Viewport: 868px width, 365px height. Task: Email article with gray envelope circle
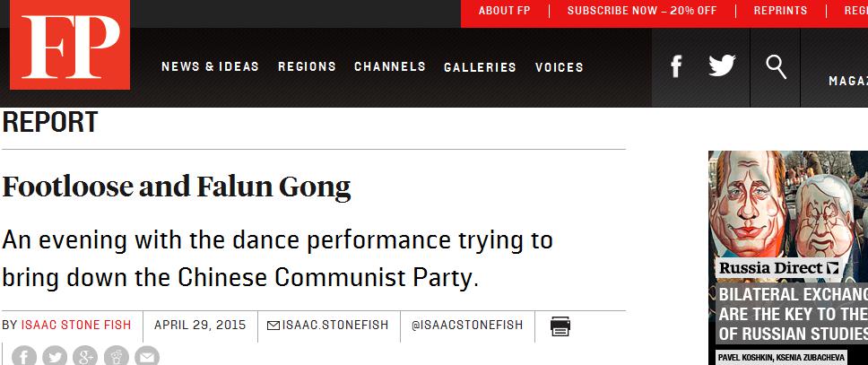click(x=147, y=356)
